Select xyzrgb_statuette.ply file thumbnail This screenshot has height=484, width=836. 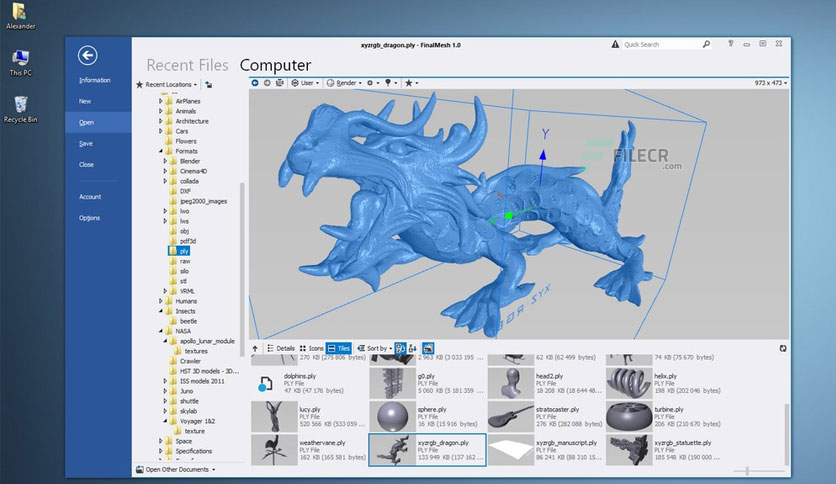click(x=629, y=450)
